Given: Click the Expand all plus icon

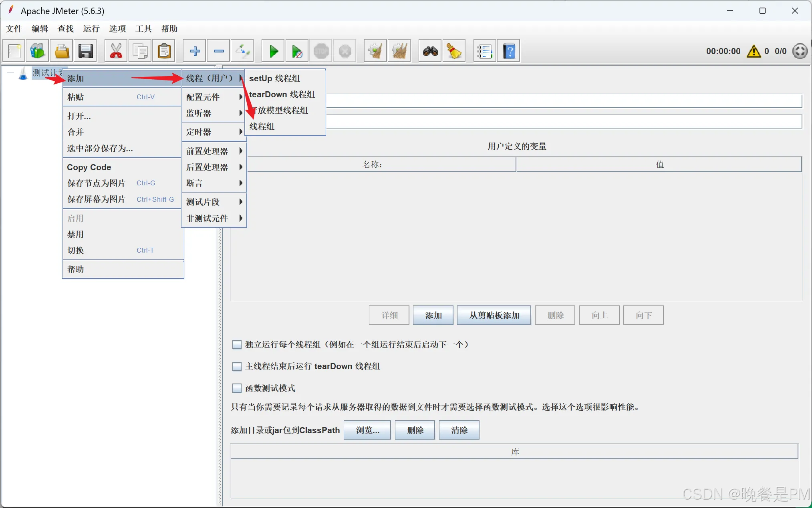Looking at the screenshot, I should click(x=195, y=51).
